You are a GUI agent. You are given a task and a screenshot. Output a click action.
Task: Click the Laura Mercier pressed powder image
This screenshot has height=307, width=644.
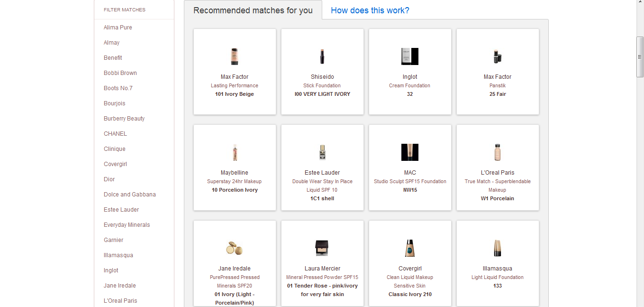coord(322,248)
